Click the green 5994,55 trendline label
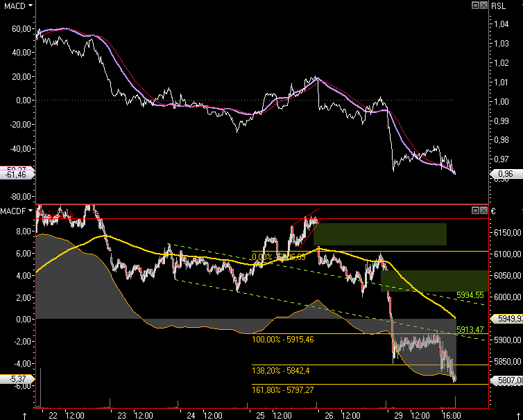Viewport: 523px width, 420px height. [470, 295]
